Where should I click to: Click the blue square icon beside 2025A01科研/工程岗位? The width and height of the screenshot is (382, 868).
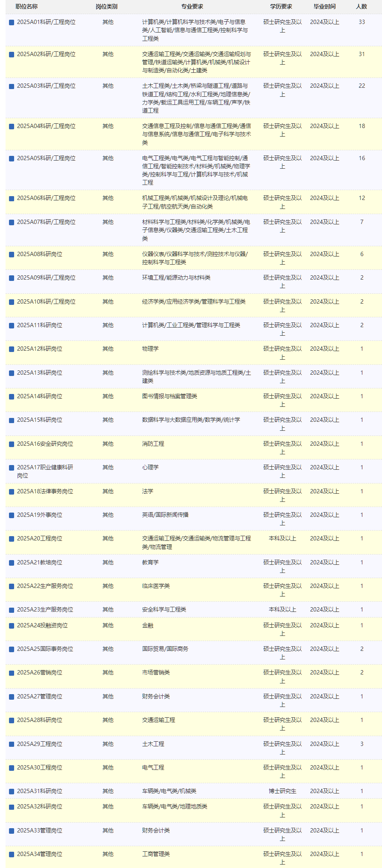coord(12,22)
